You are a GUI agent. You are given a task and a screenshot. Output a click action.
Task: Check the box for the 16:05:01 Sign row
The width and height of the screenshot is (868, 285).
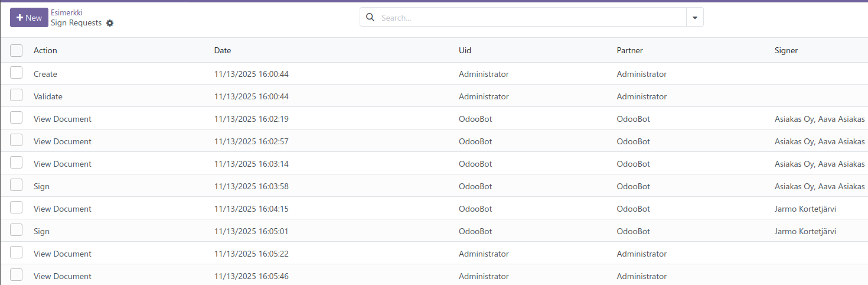[x=17, y=230]
